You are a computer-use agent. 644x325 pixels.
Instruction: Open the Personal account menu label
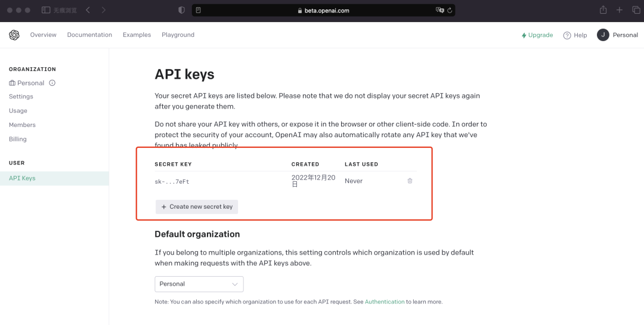625,35
